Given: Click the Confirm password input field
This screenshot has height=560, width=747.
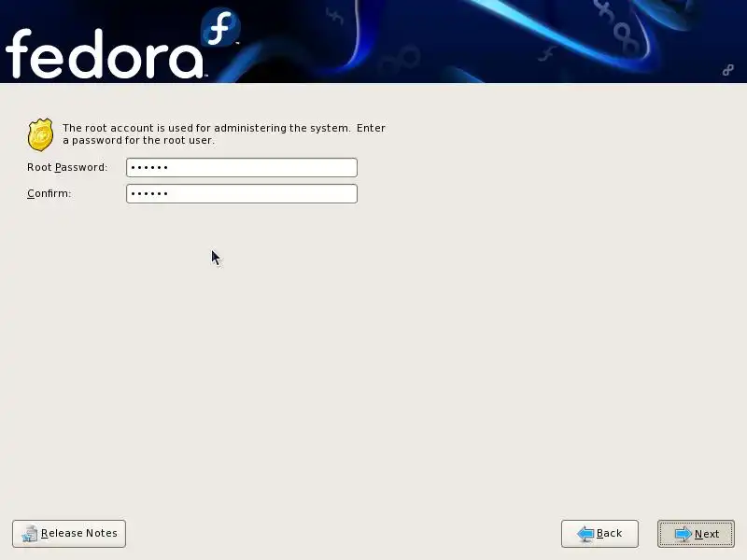Looking at the screenshot, I should pyautogui.click(x=242, y=194).
